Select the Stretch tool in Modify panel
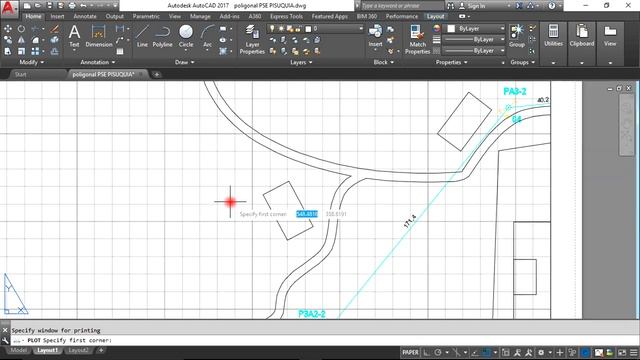 click(x=8, y=51)
